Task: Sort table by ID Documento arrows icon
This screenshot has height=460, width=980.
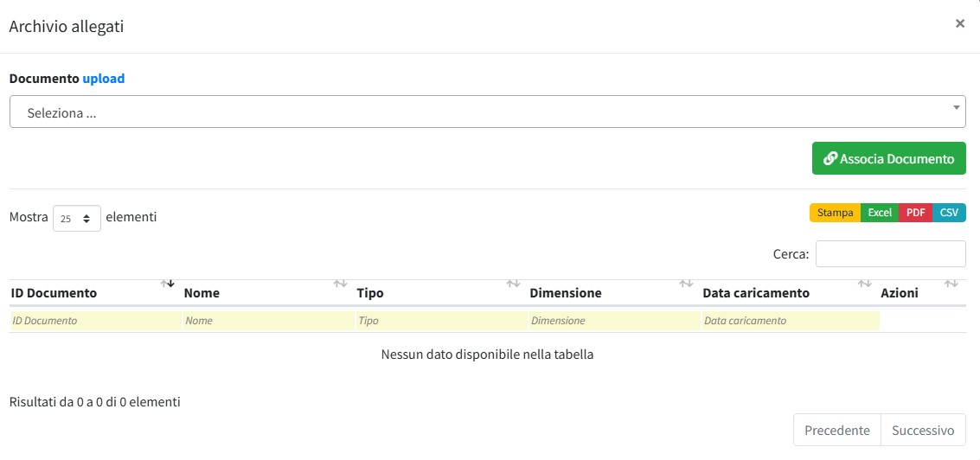Action: pos(168,284)
